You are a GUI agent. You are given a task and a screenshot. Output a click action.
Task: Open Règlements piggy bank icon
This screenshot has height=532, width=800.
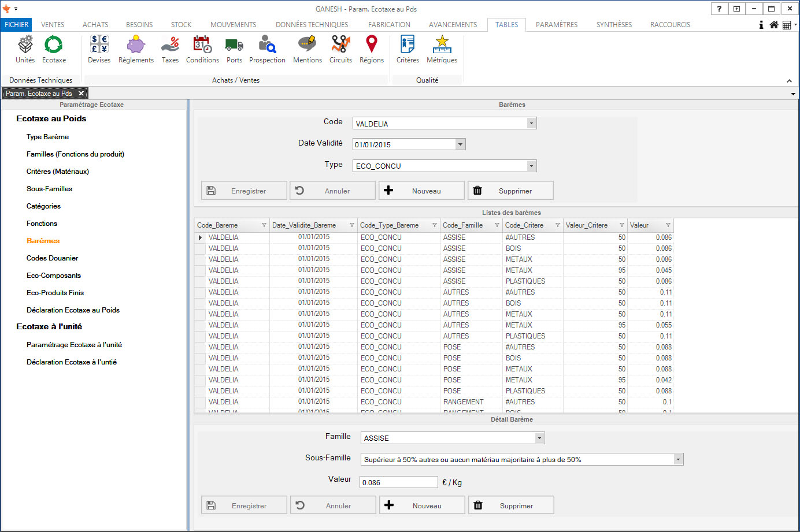pyautogui.click(x=136, y=49)
